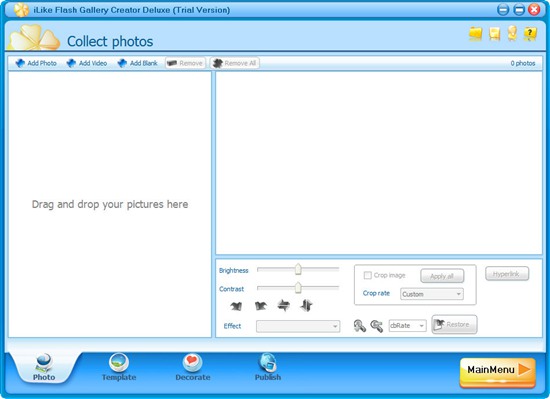Image resolution: width=550 pixels, height=399 pixels.
Task: Open help via the question mark icon
Action: 530,34
